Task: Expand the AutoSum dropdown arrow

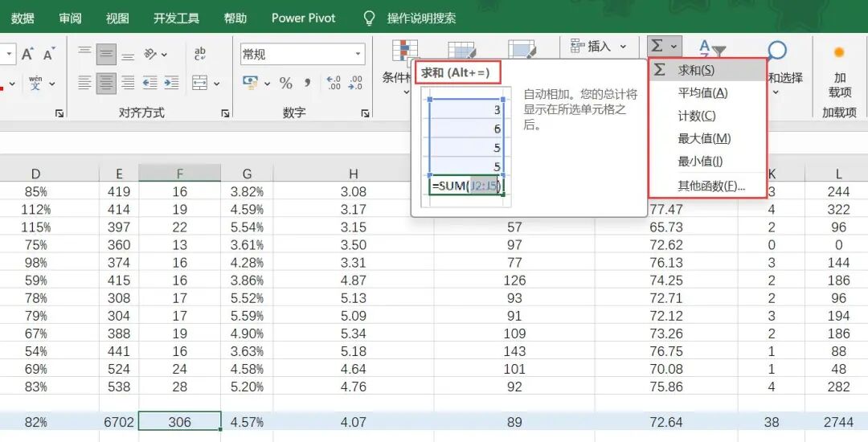Action: tap(674, 47)
